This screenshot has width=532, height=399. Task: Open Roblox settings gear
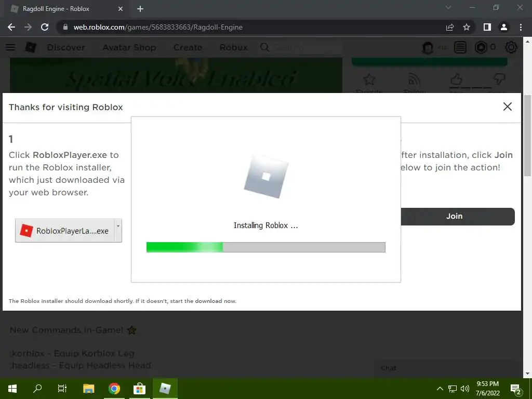[511, 47]
